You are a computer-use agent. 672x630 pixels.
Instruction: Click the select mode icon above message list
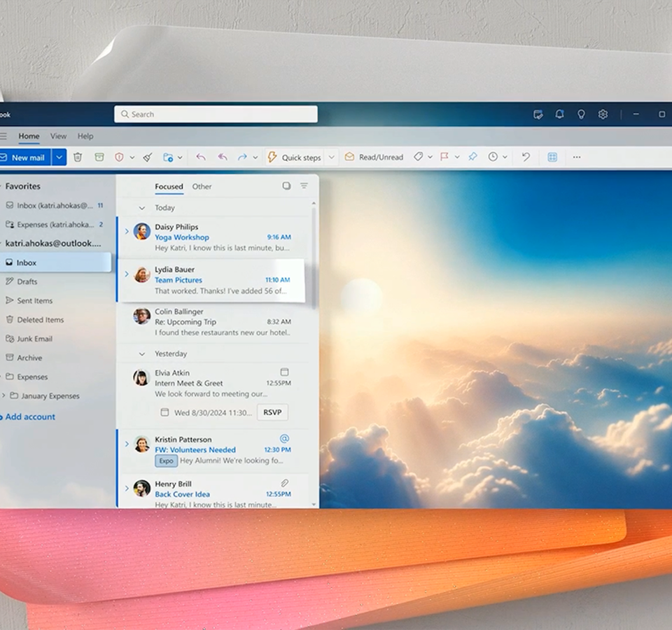[286, 185]
